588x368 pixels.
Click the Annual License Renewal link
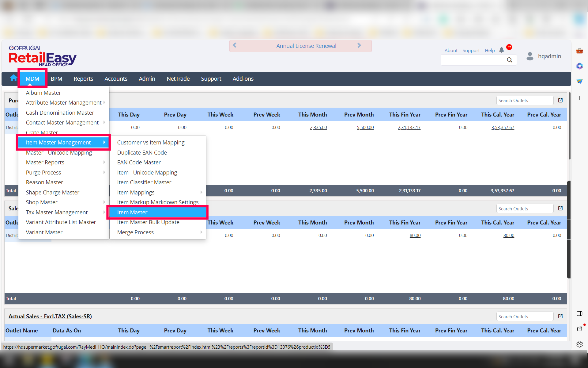coord(306,46)
